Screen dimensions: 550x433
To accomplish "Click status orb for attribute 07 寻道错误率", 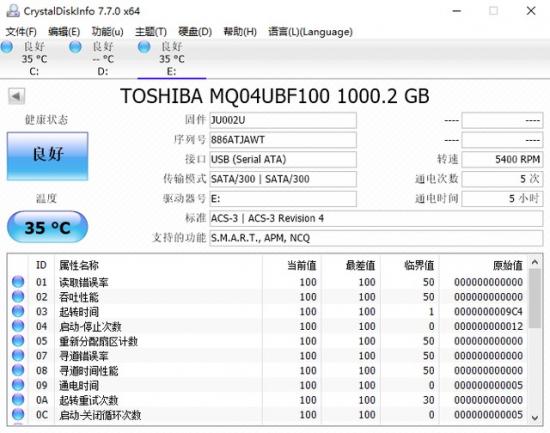I will pos(18,355).
